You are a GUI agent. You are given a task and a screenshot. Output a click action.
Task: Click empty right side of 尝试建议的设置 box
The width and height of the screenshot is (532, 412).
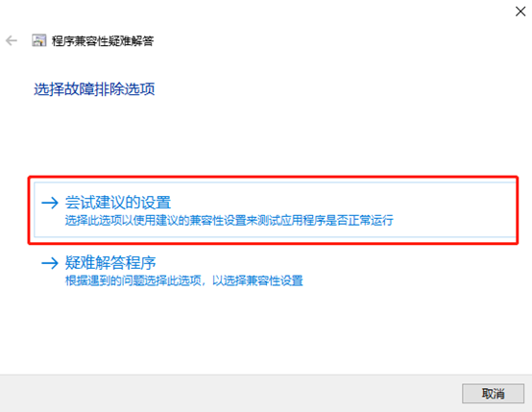[x=454, y=209]
